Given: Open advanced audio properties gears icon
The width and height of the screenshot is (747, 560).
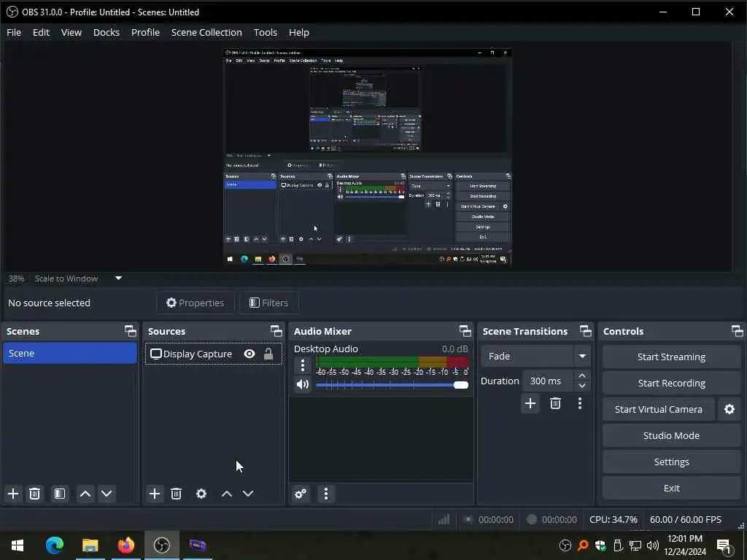Looking at the screenshot, I should [301, 494].
